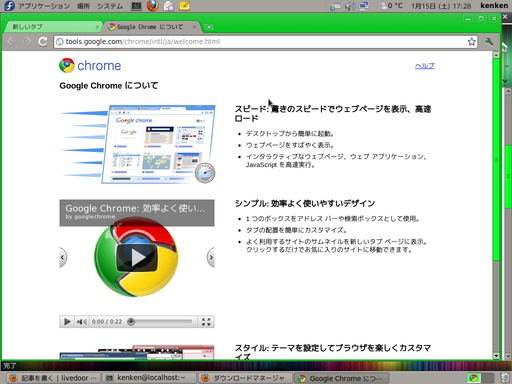The width and height of the screenshot is (512, 384).
Task: Go forward with the forward arrow
Action: [27, 41]
